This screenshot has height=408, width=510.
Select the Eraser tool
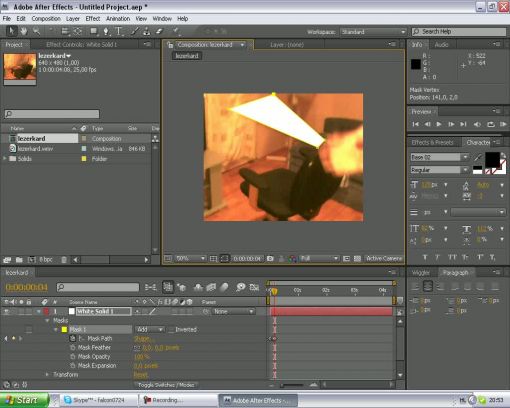(159, 31)
